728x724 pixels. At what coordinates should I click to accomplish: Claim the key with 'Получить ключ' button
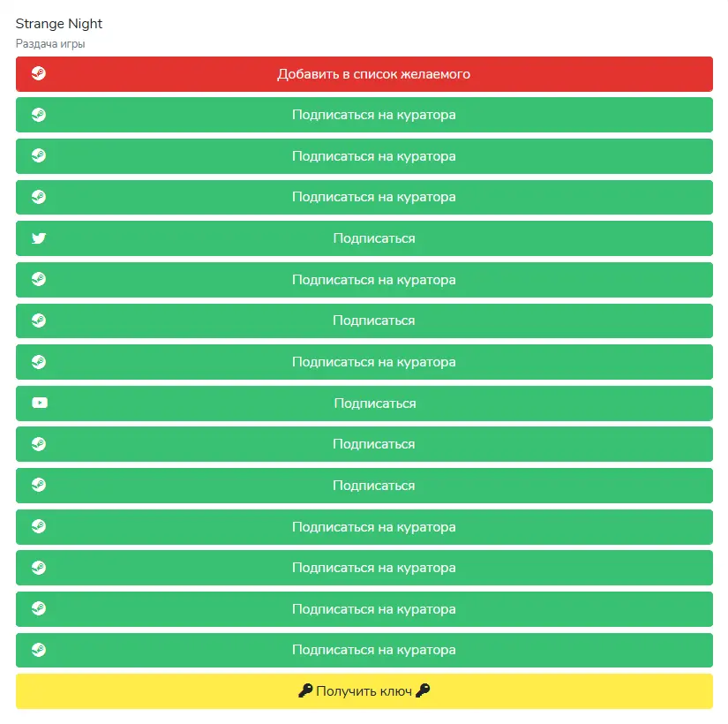point(364,691)
